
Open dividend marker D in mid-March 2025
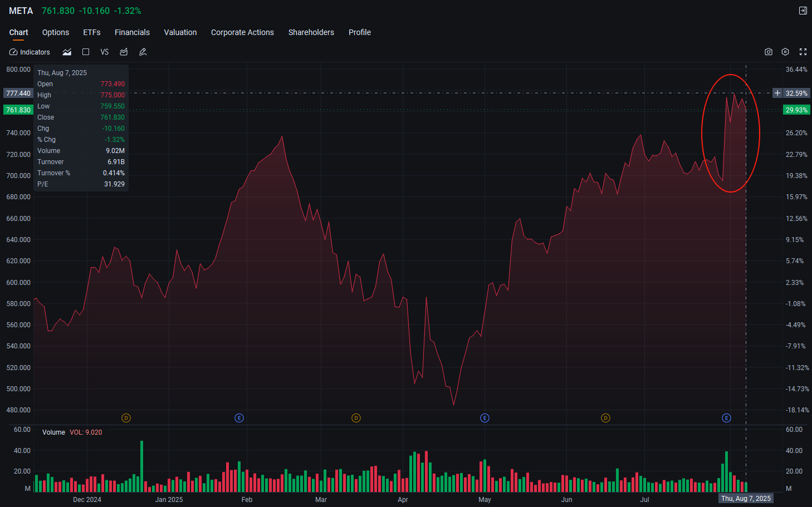[x=356, y=418]
